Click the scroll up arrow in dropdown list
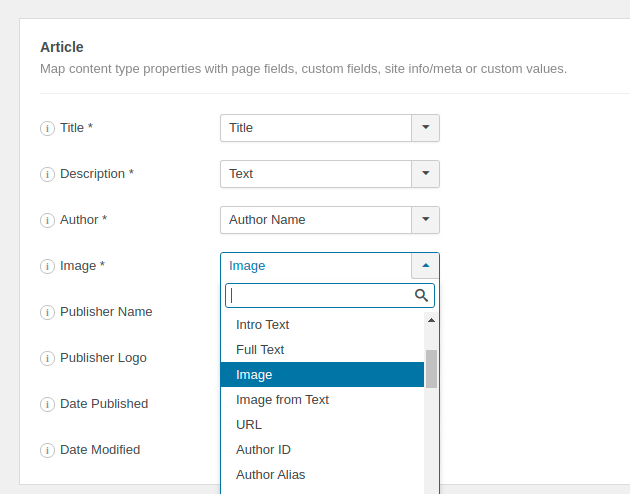 (431, 320)
